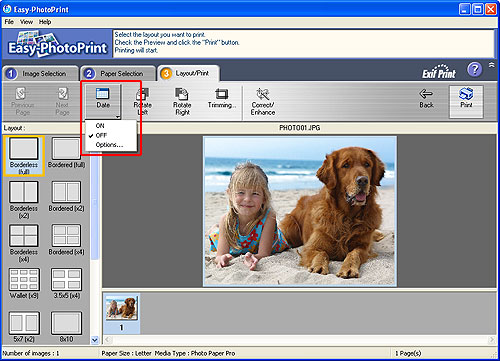500x361 pixels.
Task: Choose the Borderless (x4) layout
Action: pyautogui.click(x=24, y=243)
